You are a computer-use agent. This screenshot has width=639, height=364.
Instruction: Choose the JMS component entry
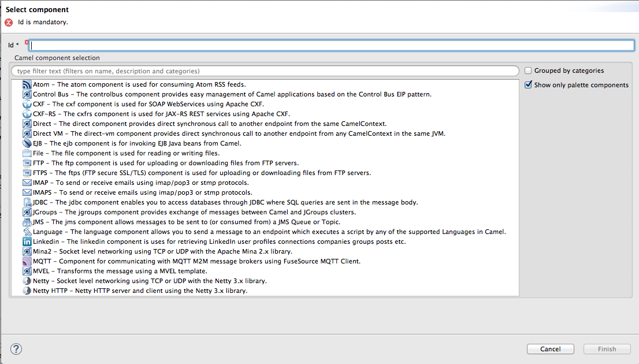[186, 222]
